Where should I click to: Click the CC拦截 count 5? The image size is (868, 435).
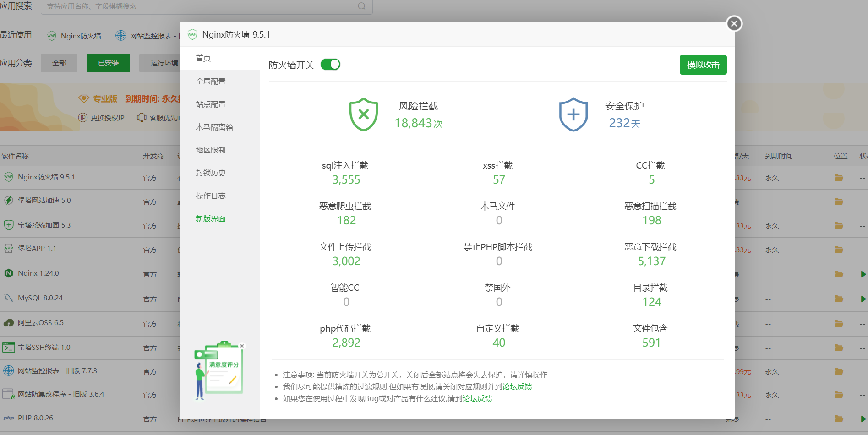pyautogui.click(x=652, y=180)
